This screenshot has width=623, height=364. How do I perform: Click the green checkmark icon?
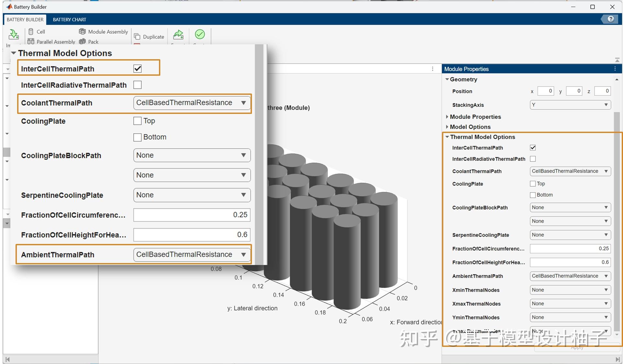tap(200, 34)
